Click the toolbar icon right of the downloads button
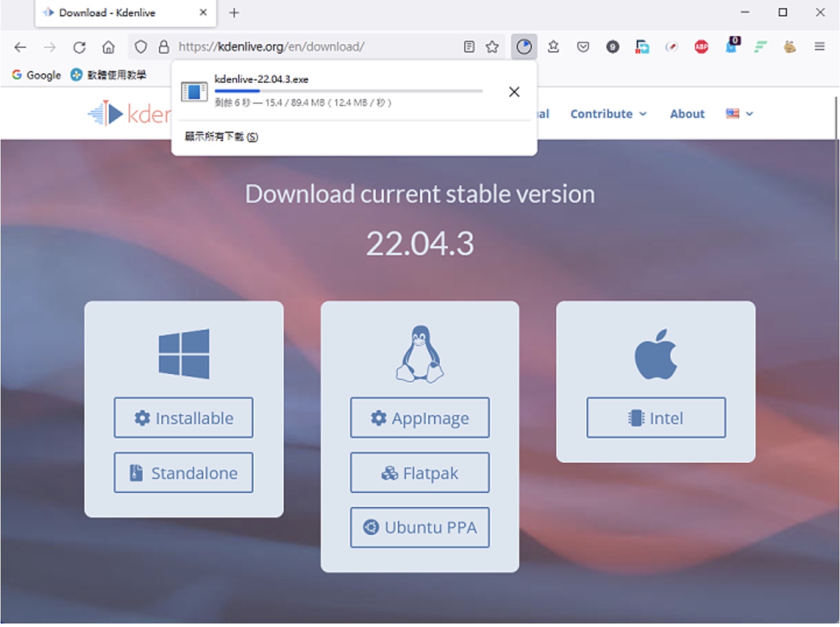Image resolution: width=840 pixels, height=627 pixels. (553, 47)
